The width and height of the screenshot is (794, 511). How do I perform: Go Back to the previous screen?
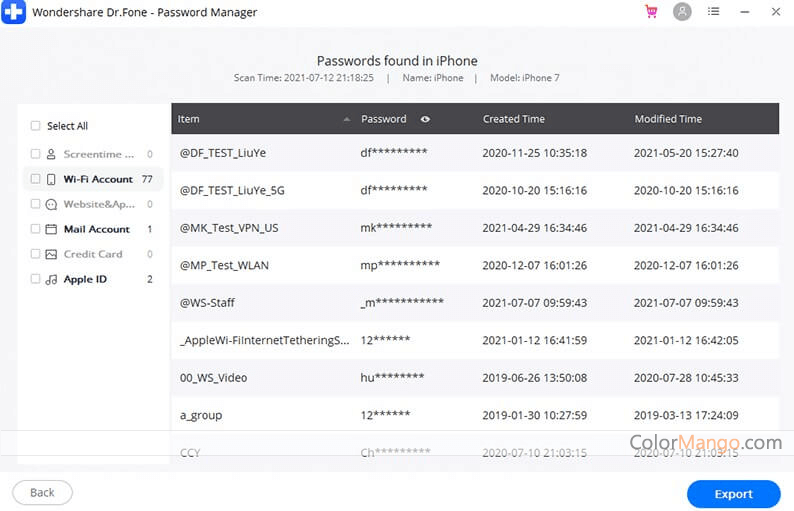pyautogui.click(x=42, y=493)
